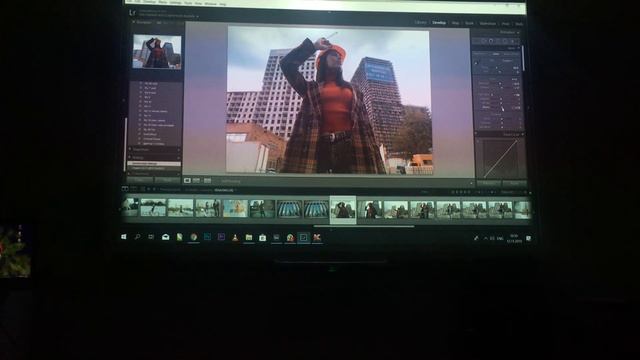Open Google Chrome from the taskbar

click(x=193, y=237)
